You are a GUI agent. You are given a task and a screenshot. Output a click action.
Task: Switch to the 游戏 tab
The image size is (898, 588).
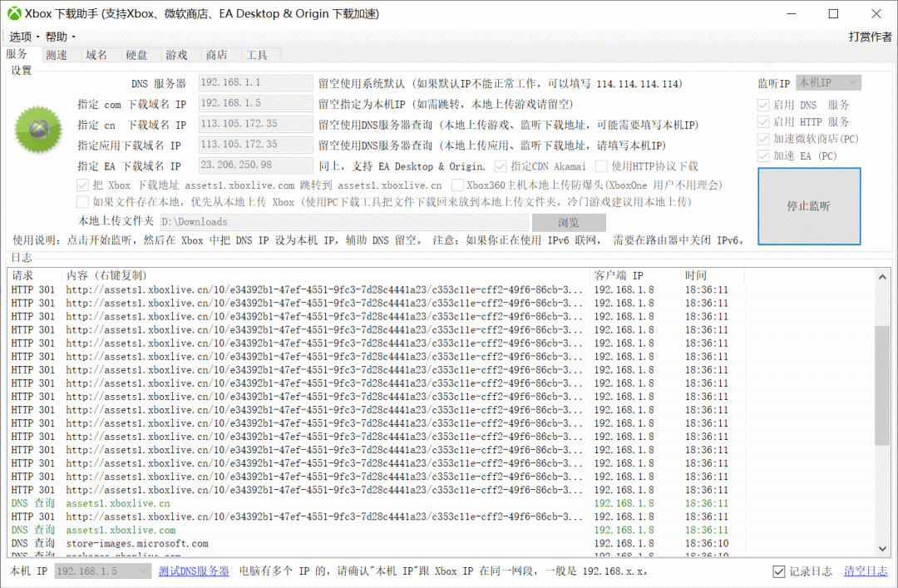176,55
